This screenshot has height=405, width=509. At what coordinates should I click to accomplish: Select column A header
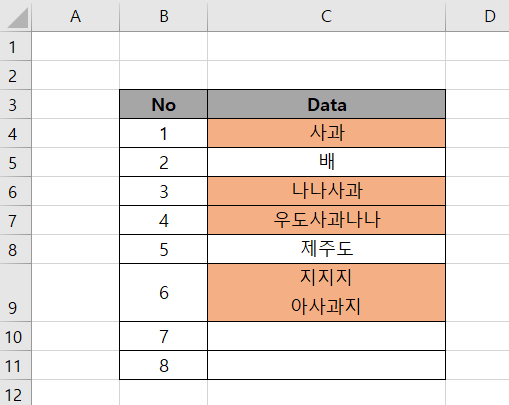[76, 16]
